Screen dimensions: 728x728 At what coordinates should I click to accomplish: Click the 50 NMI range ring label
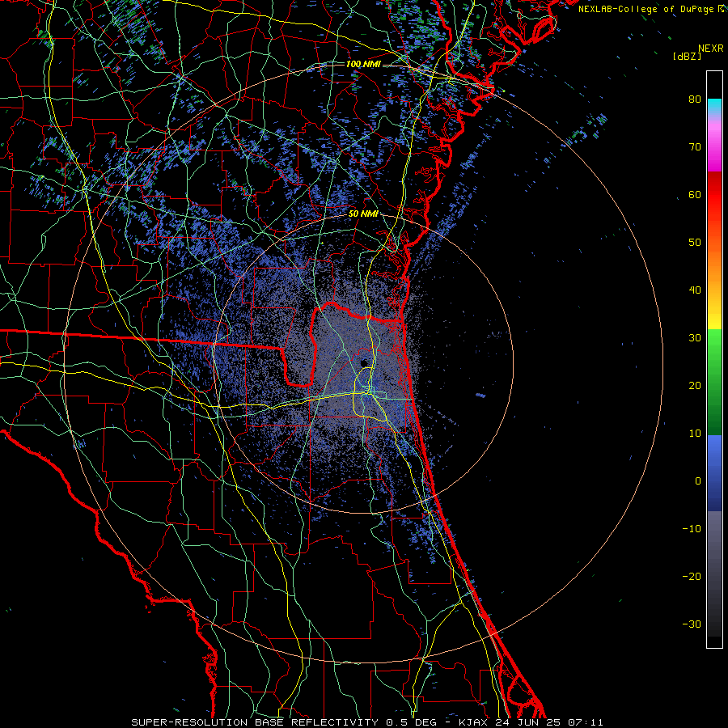pos(363,214)
